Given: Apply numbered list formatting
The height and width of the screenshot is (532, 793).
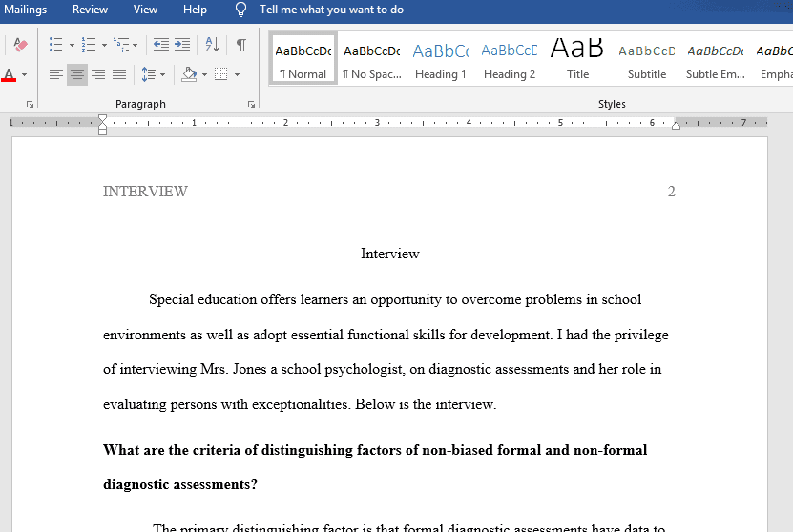Looking at the screenshot, I should pos(89,45).
